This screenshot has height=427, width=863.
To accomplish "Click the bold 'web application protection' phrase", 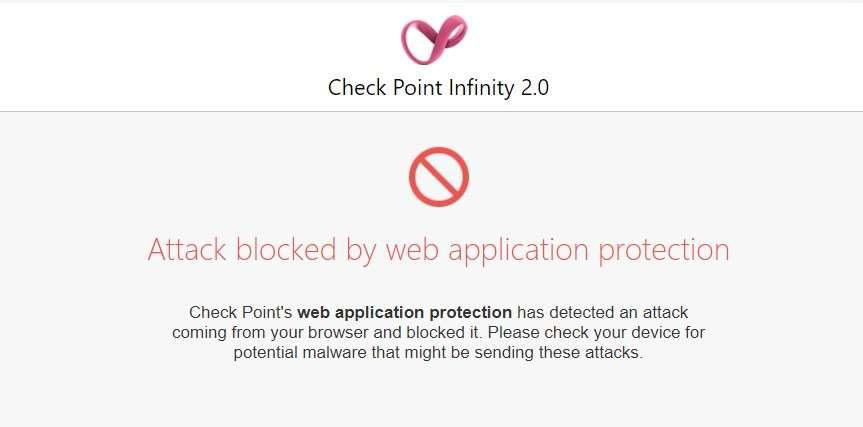I will coord(405,313).
